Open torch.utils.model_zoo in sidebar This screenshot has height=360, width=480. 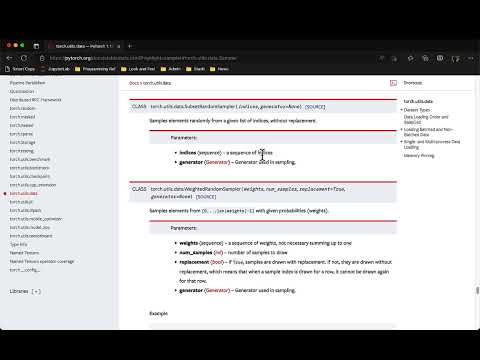(30, 227)
